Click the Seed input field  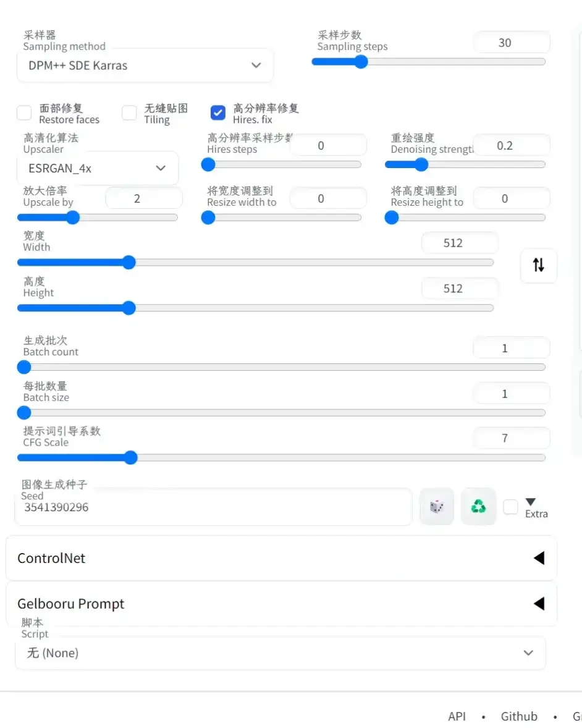click(x=213, y=507)
